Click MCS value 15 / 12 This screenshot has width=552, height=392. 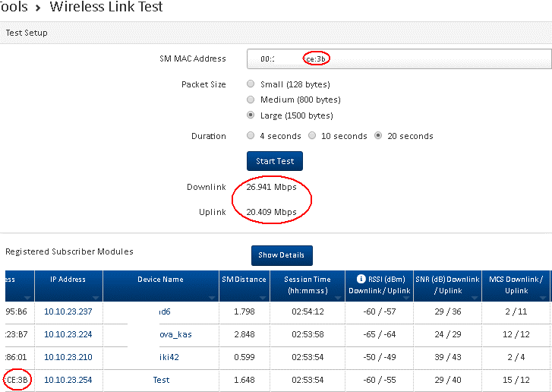click(516, 380)
